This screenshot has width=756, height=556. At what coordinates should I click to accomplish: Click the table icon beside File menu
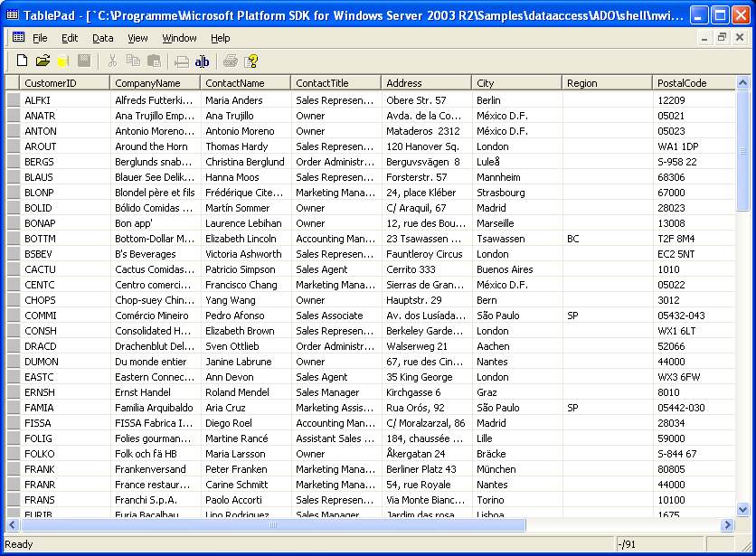pyautogui.click(x=18, y=37)
